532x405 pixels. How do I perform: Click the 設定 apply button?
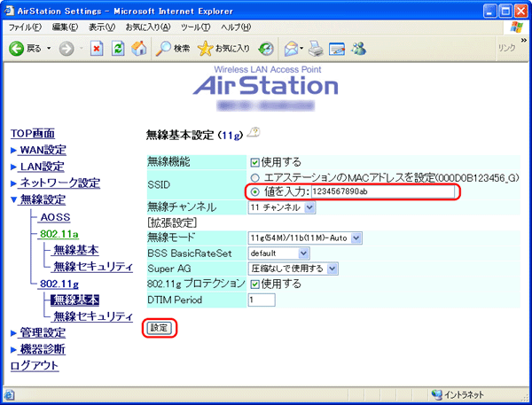[x=160, y=328]
